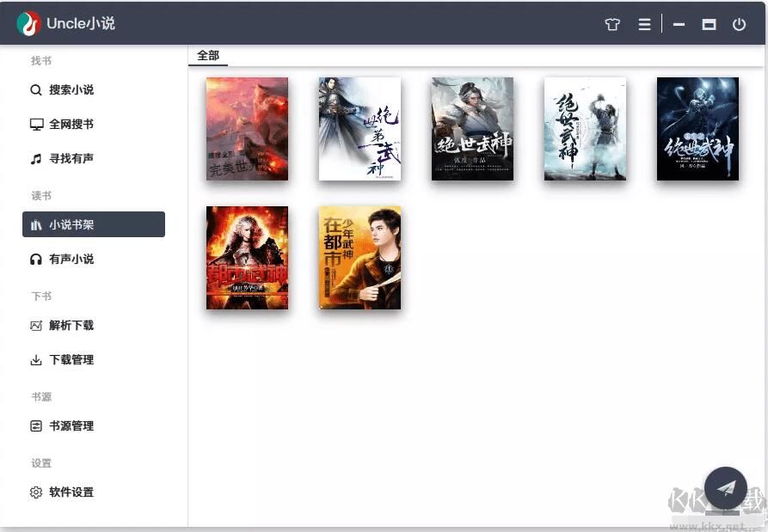Viewport: 768px width, 532px height.
Task: Go to 下载管理
Action: [94, 360]
